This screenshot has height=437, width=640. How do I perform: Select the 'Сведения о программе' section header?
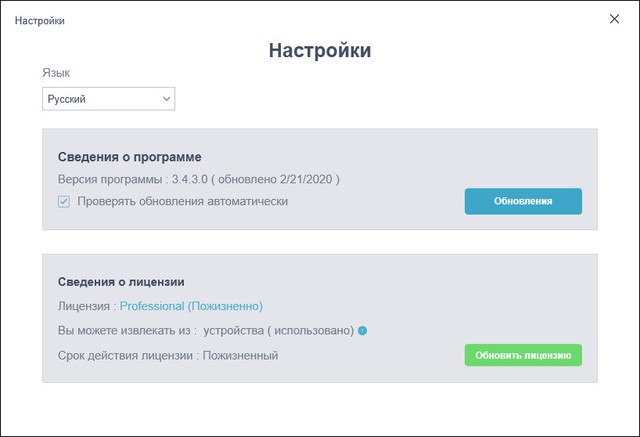[130, 157]
